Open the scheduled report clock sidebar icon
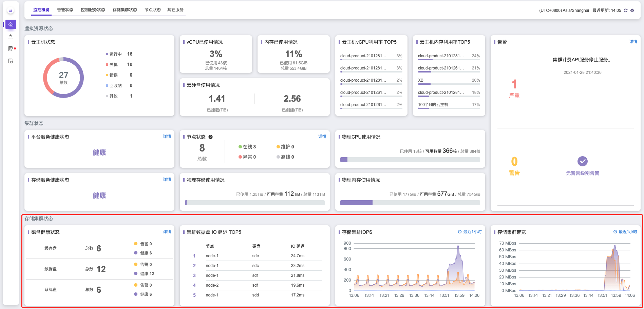Image resolution: width=644 pixels, height=309 pixels. click(x=11, y=61)
